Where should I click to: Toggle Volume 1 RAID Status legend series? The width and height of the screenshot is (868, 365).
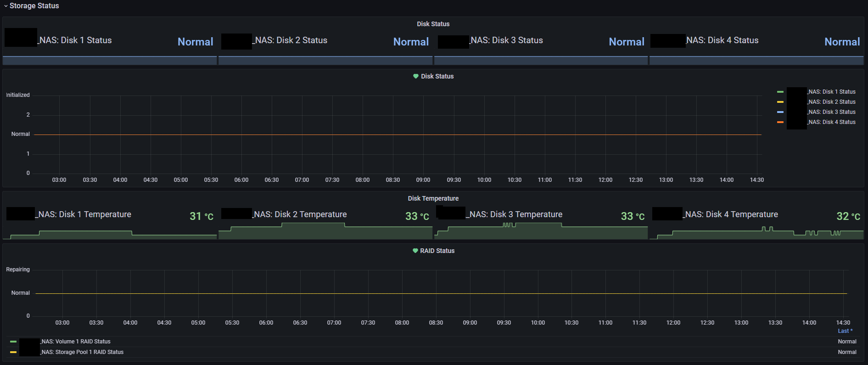tap(76, 342)
